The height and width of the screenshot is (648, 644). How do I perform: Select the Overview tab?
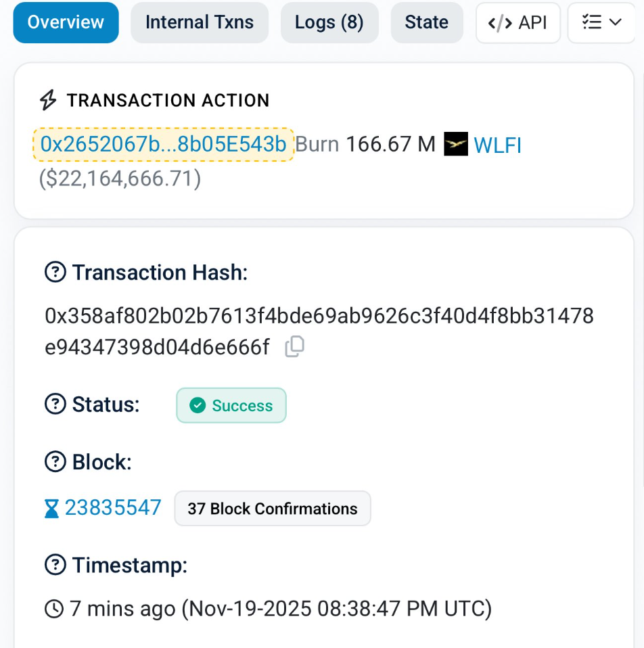click(x=66, y=22)
